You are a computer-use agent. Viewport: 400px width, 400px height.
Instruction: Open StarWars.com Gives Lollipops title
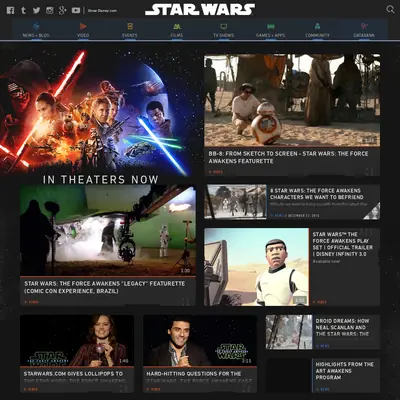click(x=73, y=374)
